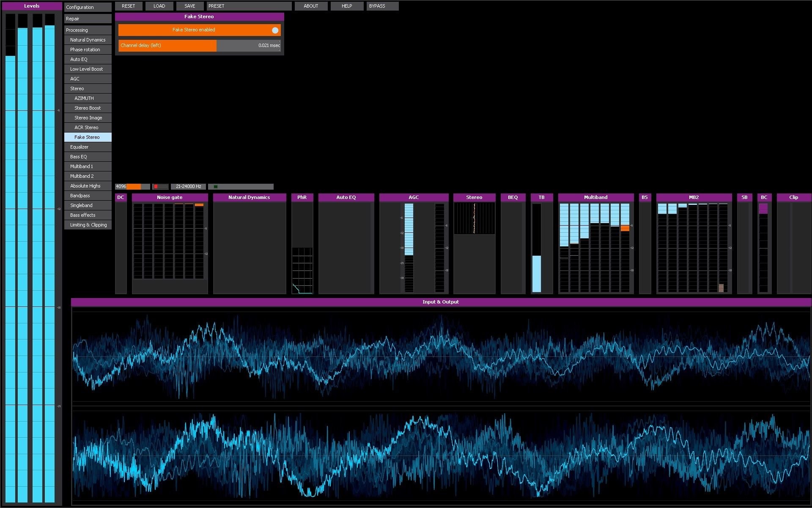Toggle the BYPASS button
This screenshot has width=812, height=508.
[382, 6]
